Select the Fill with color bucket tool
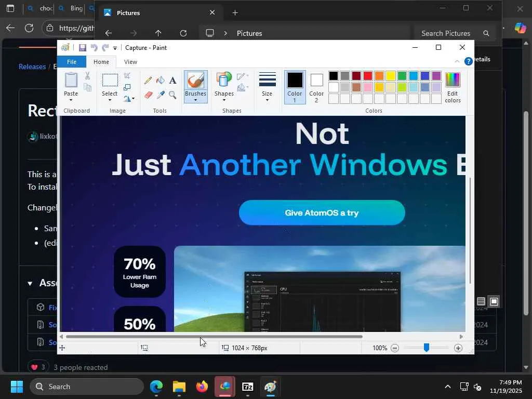Image resolution: width=532 pixels, height=399 pixels. tap(161, 80)
